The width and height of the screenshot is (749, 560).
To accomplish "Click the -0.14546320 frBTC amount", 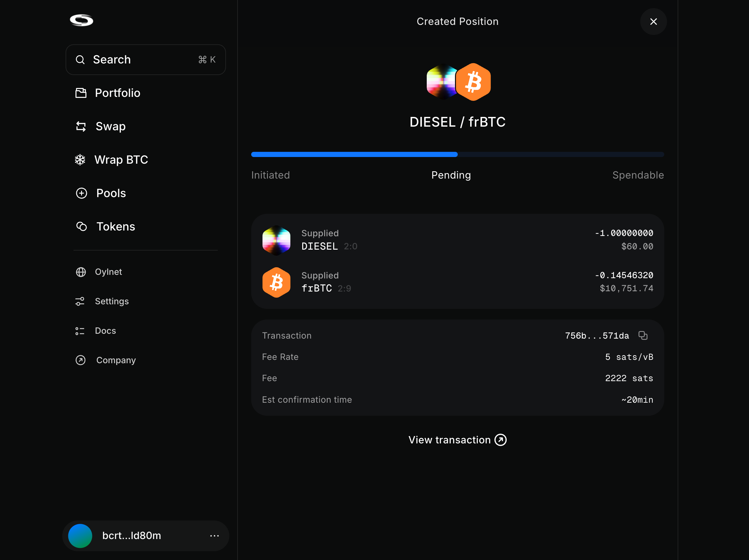I will pos(624,275).
